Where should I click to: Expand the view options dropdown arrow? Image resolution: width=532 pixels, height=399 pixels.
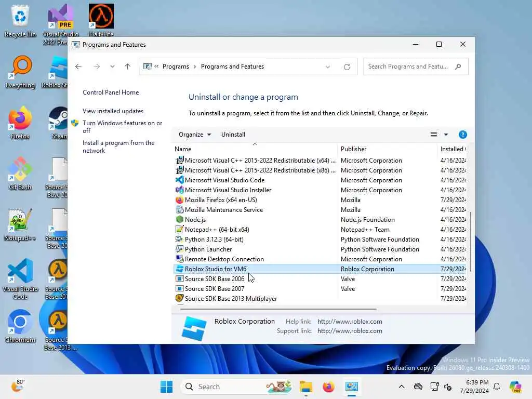[446, 135]
